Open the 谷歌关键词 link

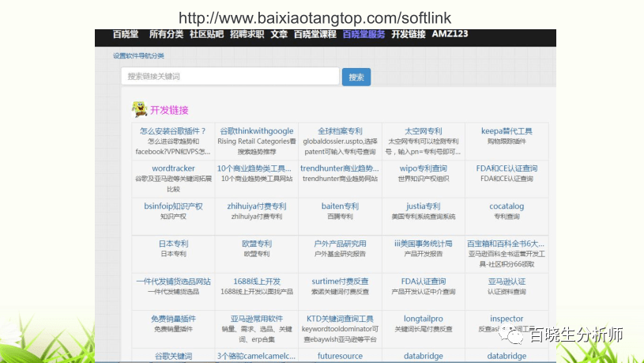pyautogui.click(x=173, y=356)
